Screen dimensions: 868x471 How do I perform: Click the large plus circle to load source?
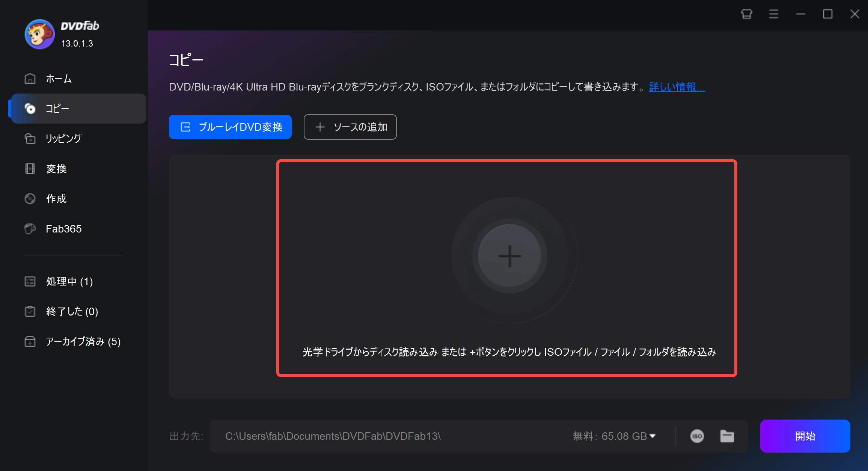[509, 256]
